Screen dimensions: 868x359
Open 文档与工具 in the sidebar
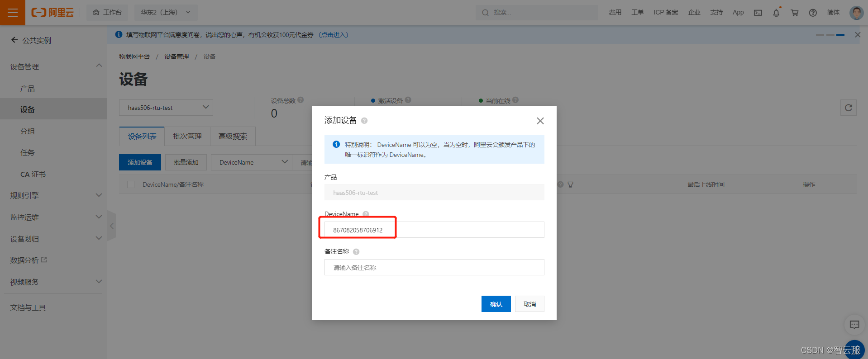click(x=28, y=308)
